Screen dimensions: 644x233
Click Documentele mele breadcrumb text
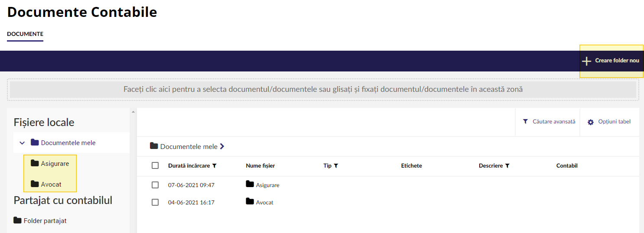click(189, 146)
